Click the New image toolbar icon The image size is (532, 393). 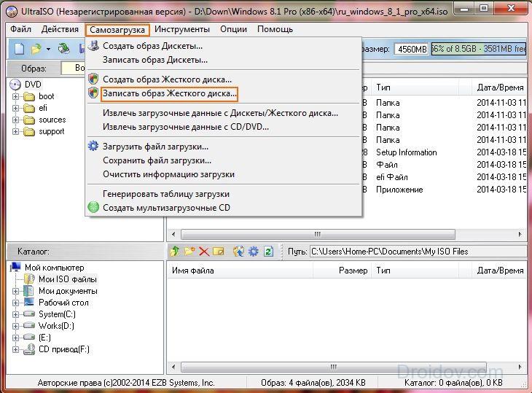(19, 49)
